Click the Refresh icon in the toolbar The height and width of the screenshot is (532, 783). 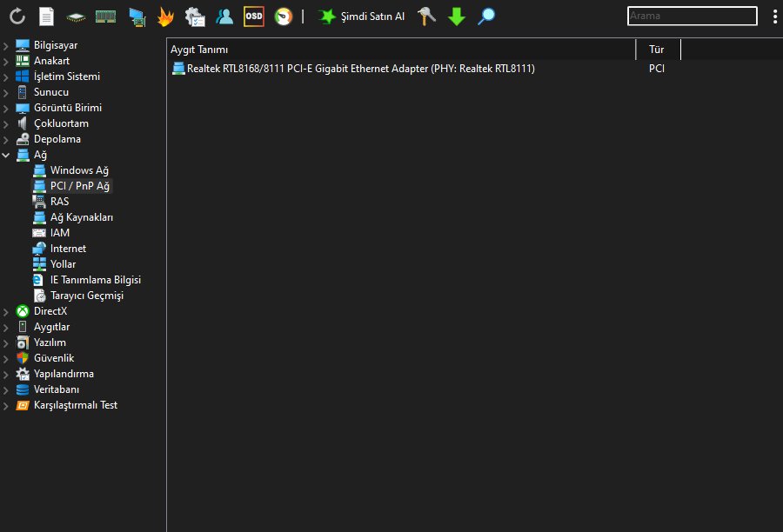coord(17,16)
